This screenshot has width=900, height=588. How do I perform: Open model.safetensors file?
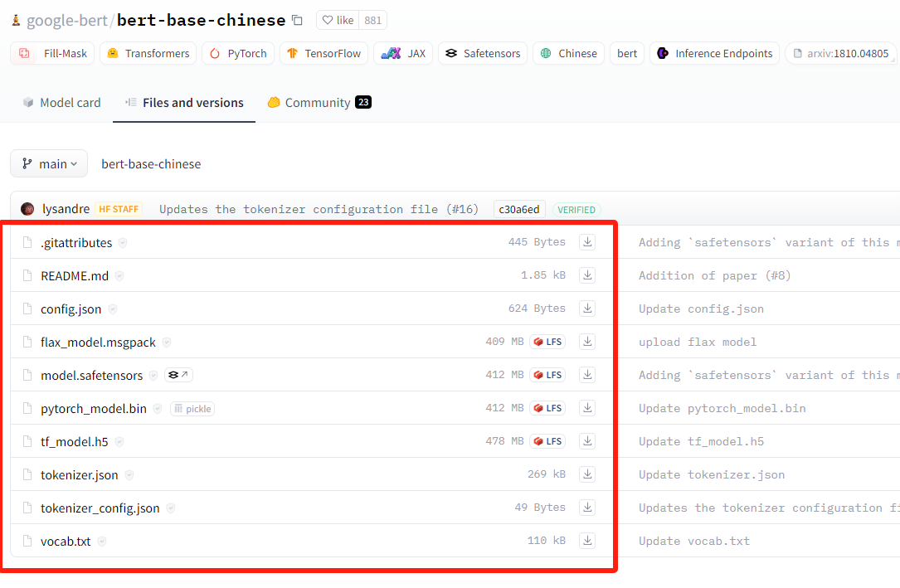click(x=92, y=376)
